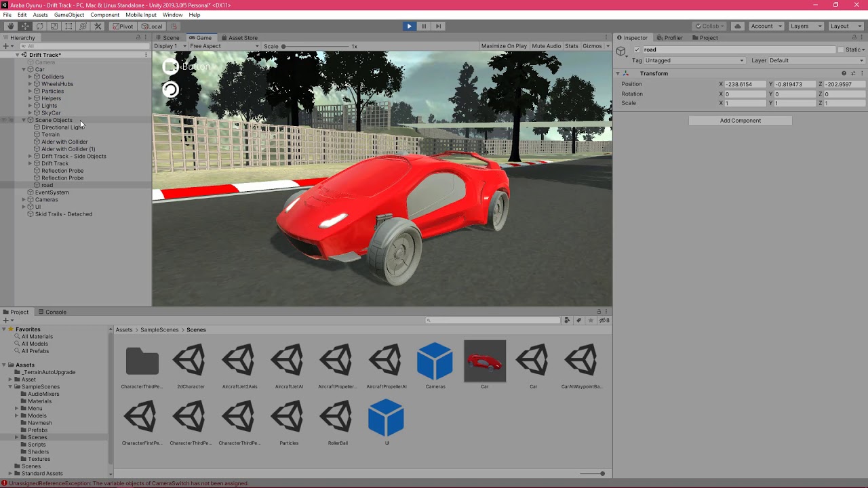Open Transform component help
Screen dimensions: 868x488
pos(844,73)
